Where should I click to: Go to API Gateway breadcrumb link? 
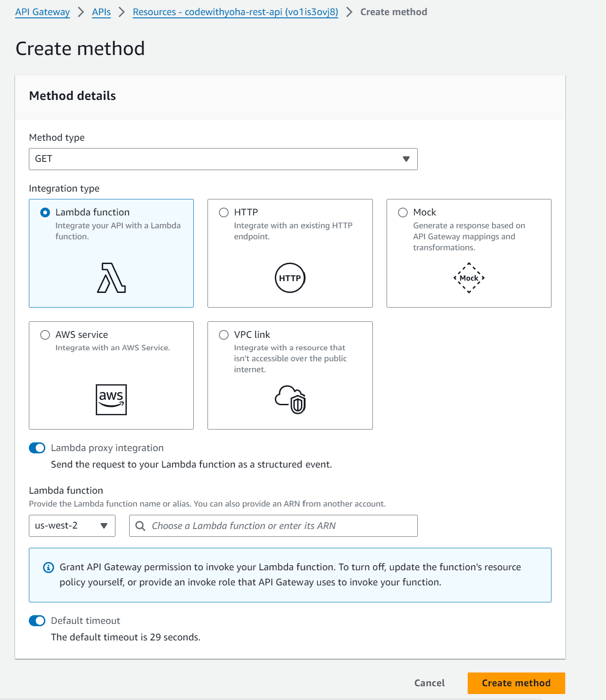43,12
